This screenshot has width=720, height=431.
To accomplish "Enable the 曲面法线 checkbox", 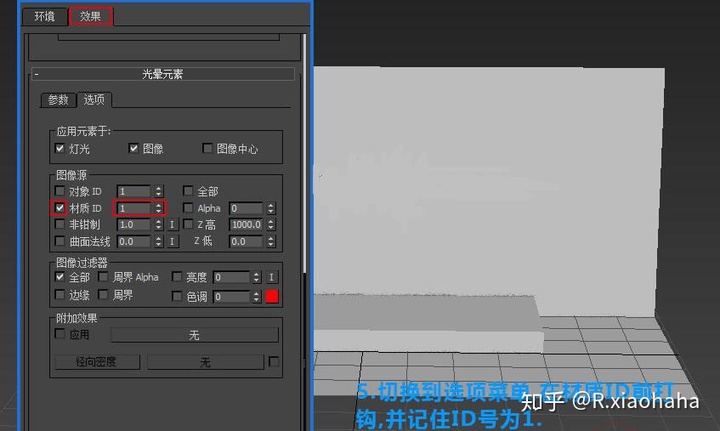I will 60,241.
